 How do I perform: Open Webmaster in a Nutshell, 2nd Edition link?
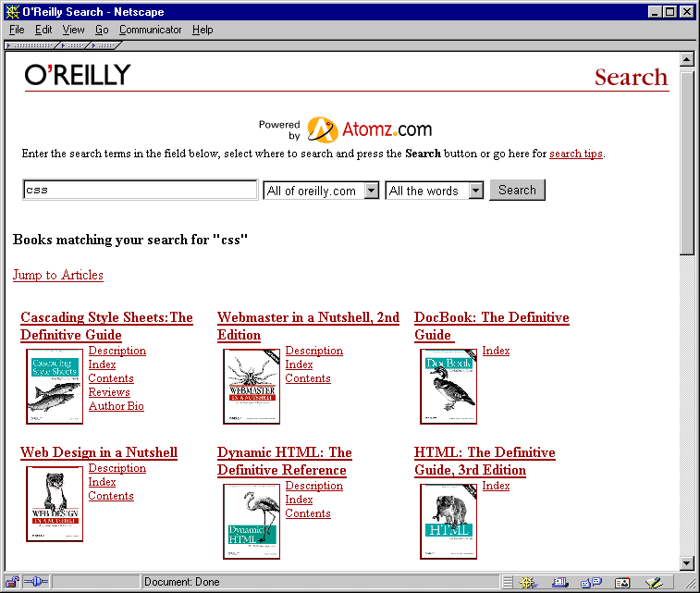pos(308,326)
